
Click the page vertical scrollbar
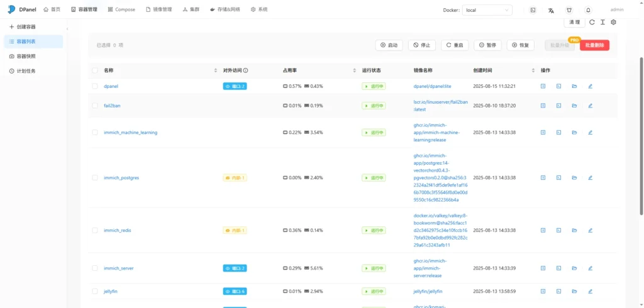[641, 136]
